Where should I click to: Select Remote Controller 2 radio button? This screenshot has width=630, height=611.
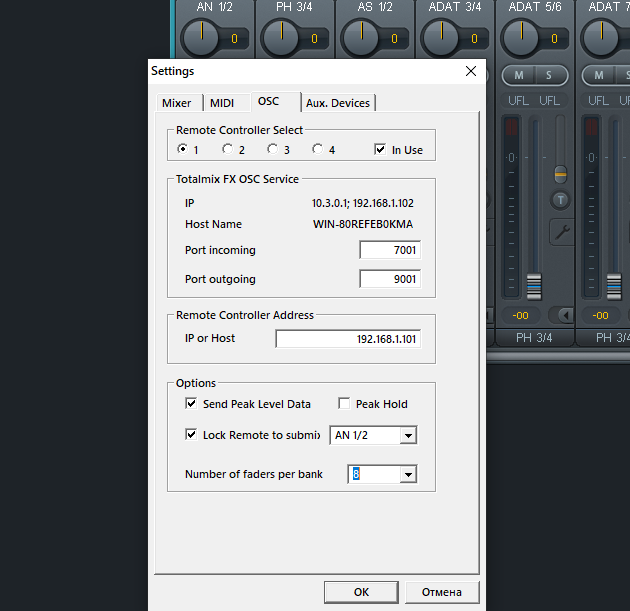tap(227, 149)
